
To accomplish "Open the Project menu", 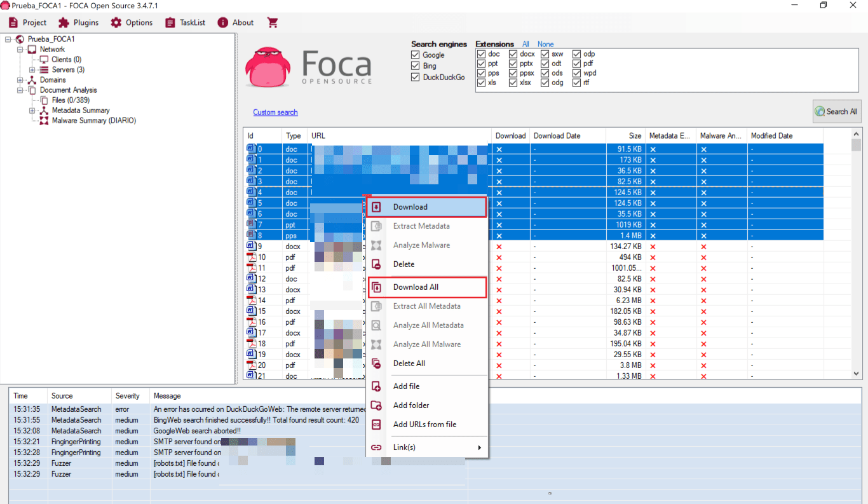I will point(28,22).
